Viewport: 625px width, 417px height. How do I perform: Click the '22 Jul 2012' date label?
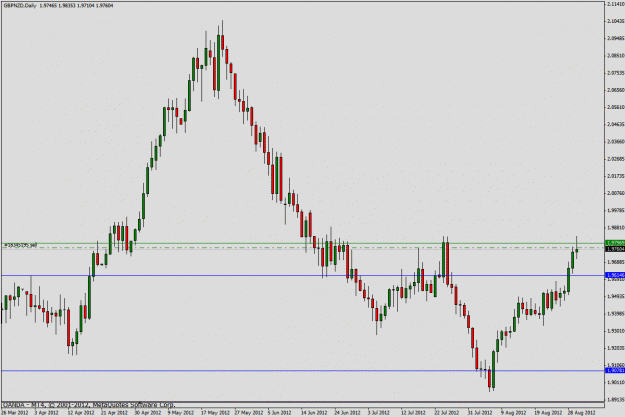coord(447,413)
